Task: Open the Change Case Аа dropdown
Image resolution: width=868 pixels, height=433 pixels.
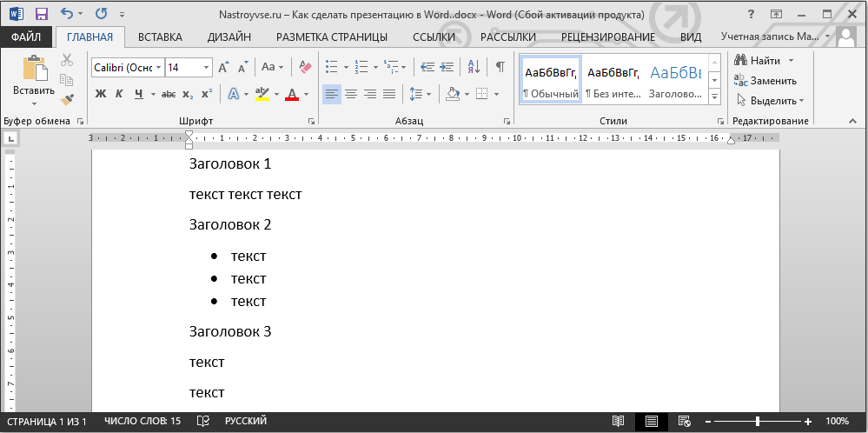Action: 272,68
